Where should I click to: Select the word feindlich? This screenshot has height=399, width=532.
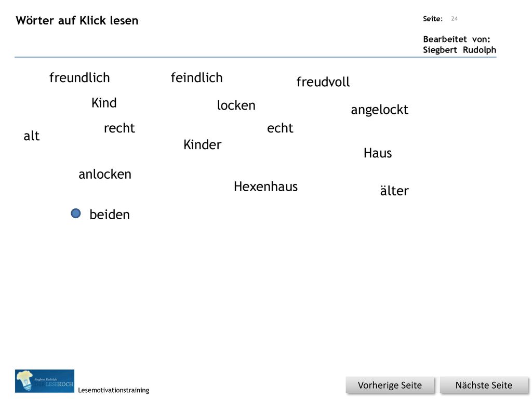[x=196, y=78]
